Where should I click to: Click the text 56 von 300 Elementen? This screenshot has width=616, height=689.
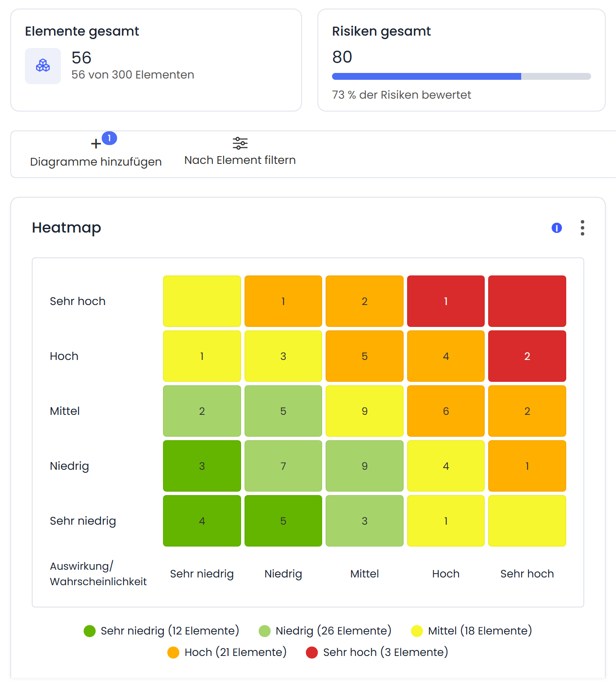coord(133,75)
